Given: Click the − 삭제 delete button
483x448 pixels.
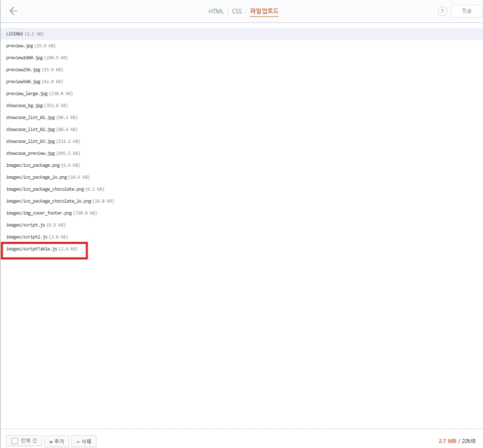Looking at the screenshot, I should coord(84,441).
